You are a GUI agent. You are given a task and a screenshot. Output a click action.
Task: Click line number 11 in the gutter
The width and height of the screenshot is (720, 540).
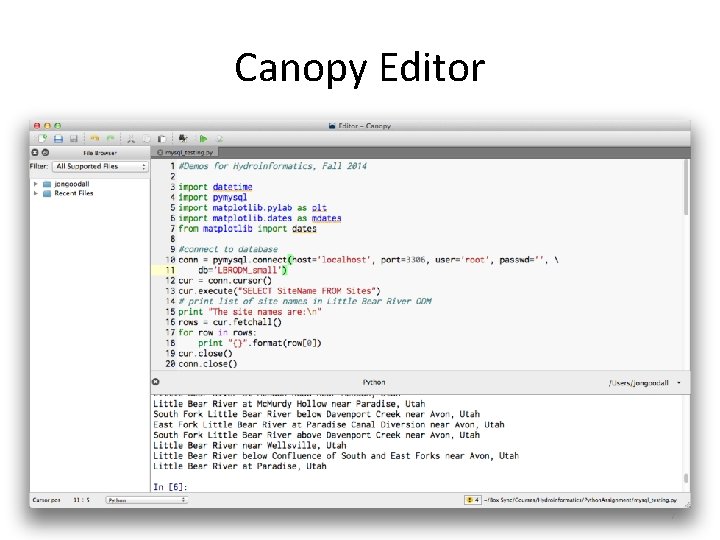point(170,270)
